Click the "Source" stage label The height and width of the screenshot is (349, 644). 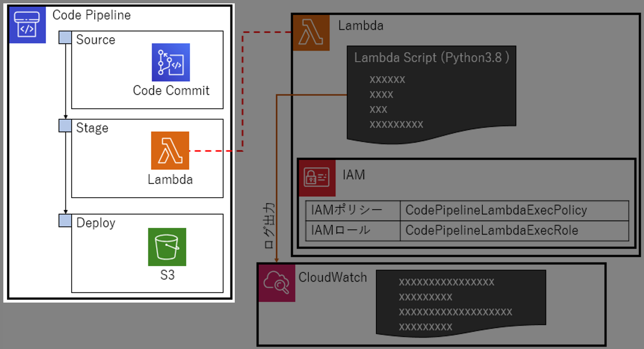pyautogui.click(x=96, y=39)
